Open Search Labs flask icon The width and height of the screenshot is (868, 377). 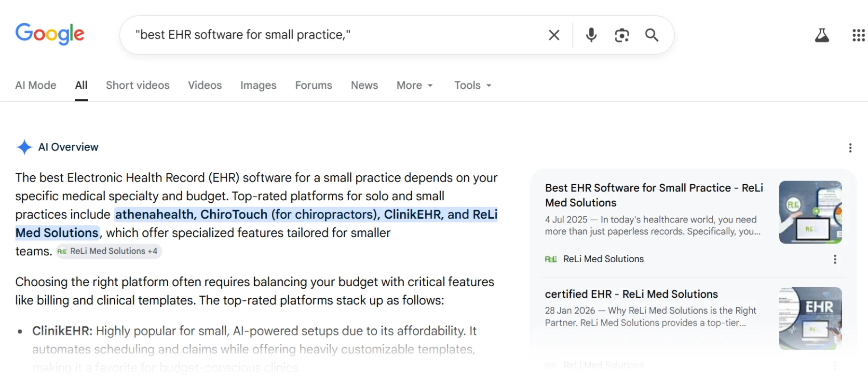(822, 35)
